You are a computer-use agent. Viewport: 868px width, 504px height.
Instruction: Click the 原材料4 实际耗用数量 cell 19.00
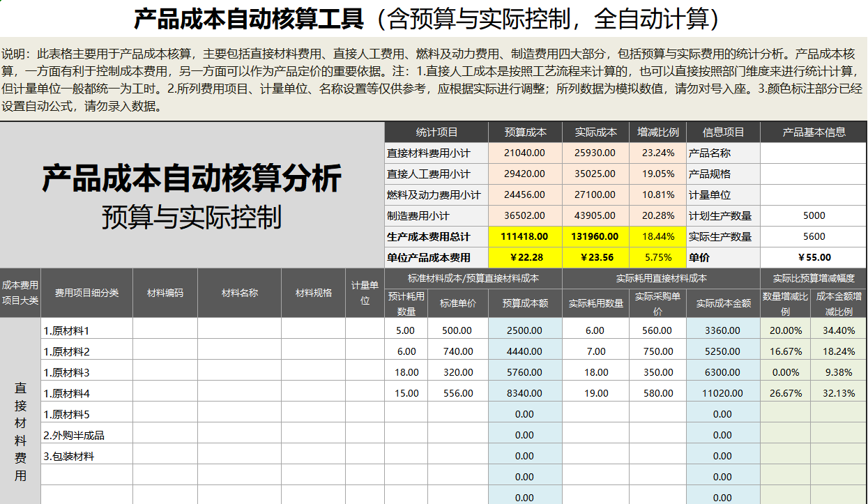593,392
